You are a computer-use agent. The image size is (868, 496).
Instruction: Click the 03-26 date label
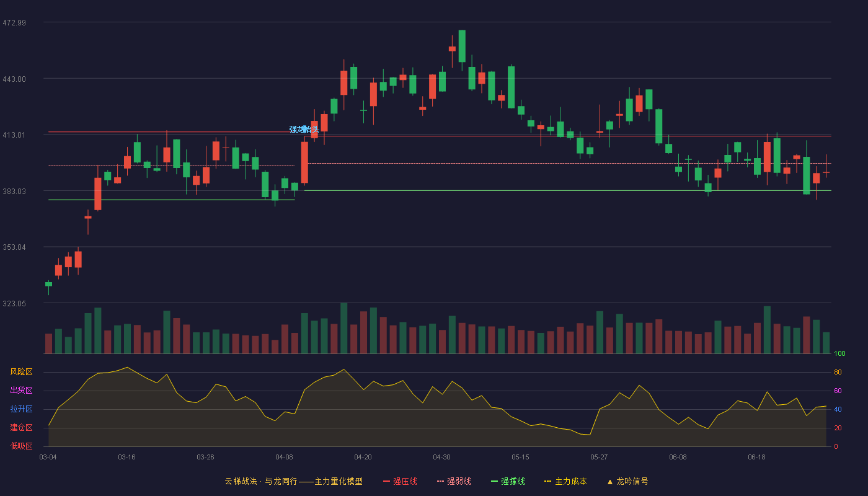205,457
